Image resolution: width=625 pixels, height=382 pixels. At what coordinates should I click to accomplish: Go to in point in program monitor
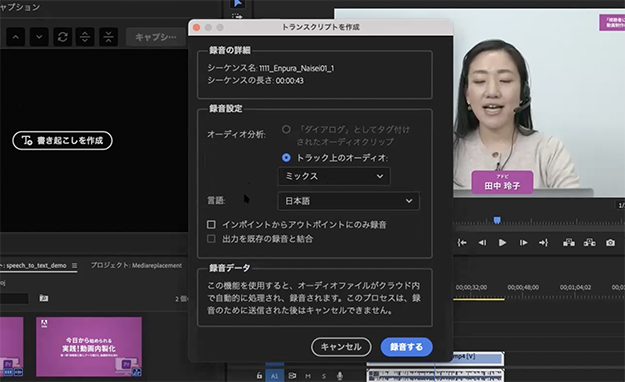coord(462,242)
